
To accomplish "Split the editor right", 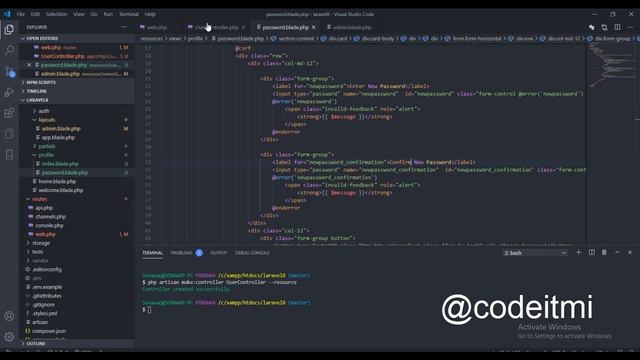I will (617, 27).
